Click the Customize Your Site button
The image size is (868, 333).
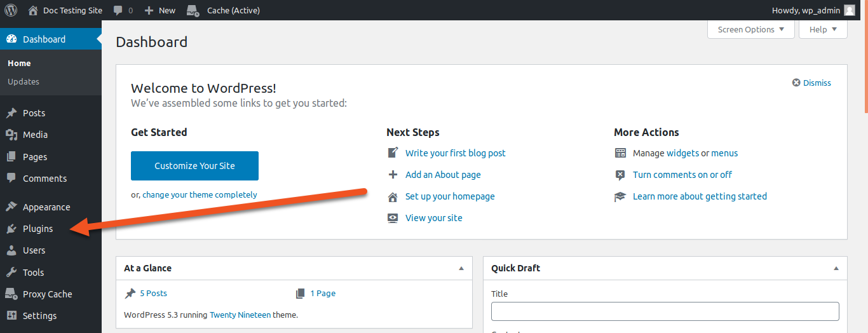194,166
